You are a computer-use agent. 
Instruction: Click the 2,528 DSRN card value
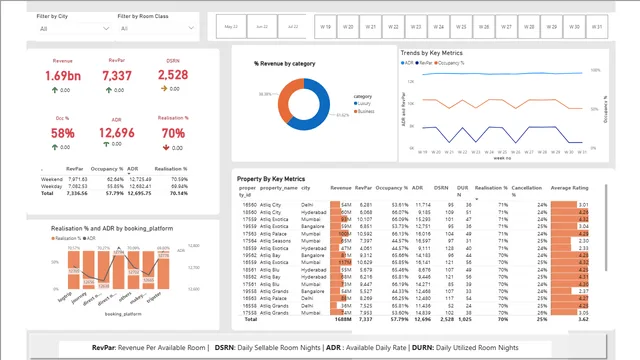[173, 75]
